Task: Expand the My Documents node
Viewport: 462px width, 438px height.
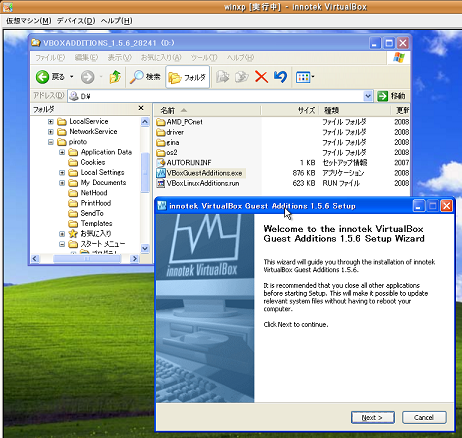Action: coord(62,183)
